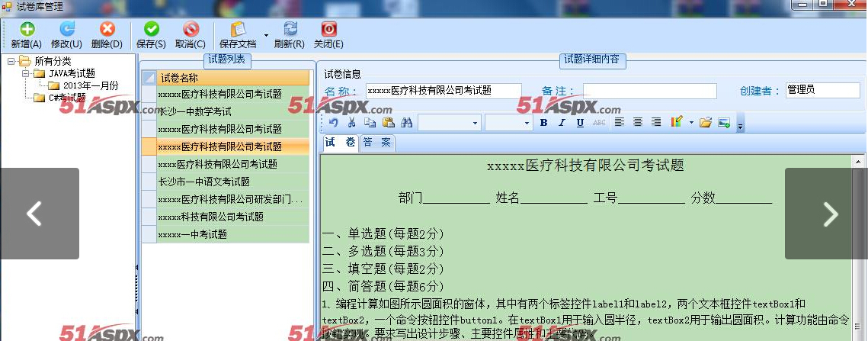Viewport: 868px width, 341px height.
Task: Click the 修改(U) modify button
Action: coord(66,36)
